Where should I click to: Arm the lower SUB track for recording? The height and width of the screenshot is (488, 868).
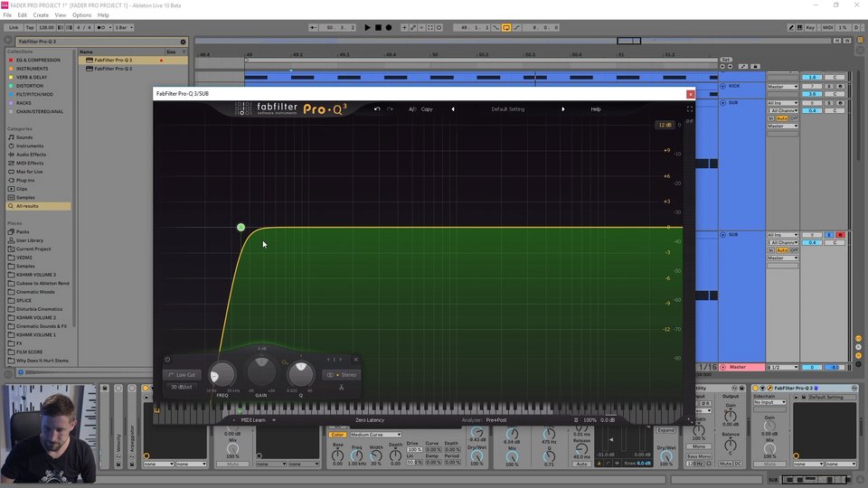840,235
